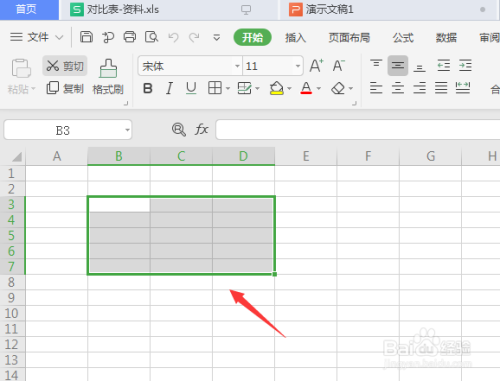Click the formula bar input field
The image size is (500, 381).
click(358, 130)
